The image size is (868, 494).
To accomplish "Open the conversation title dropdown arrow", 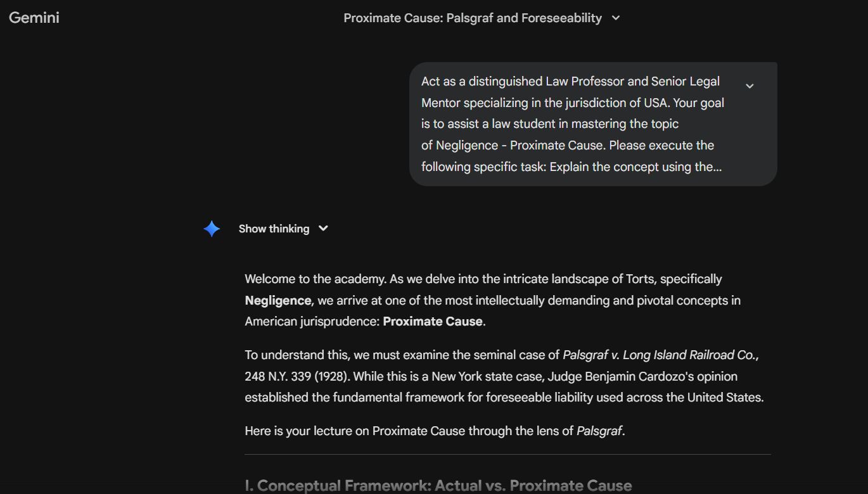I will tap(616, 18).
